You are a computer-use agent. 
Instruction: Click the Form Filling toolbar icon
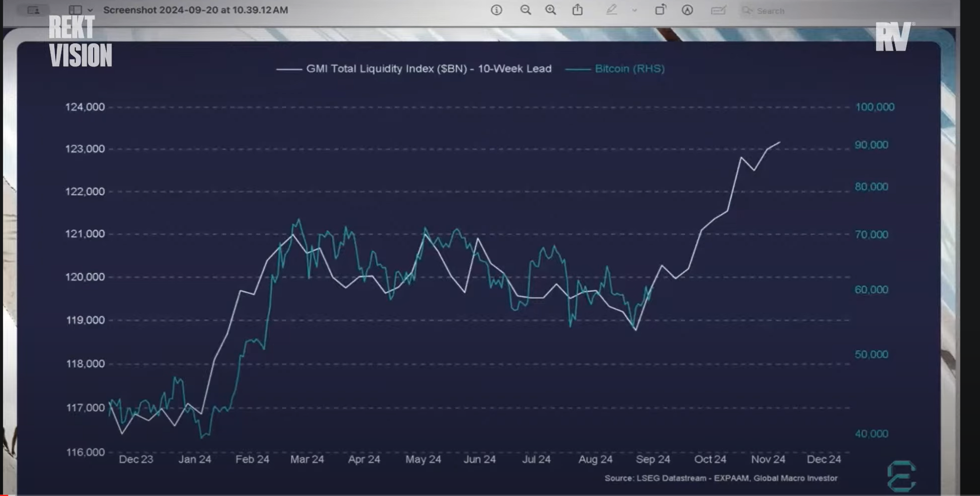tap(719, 10)
